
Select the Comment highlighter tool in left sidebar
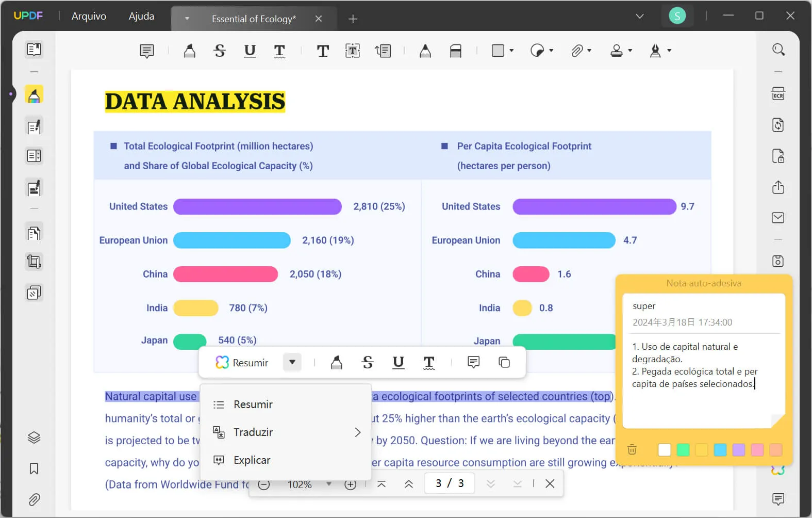pos(34,95)
